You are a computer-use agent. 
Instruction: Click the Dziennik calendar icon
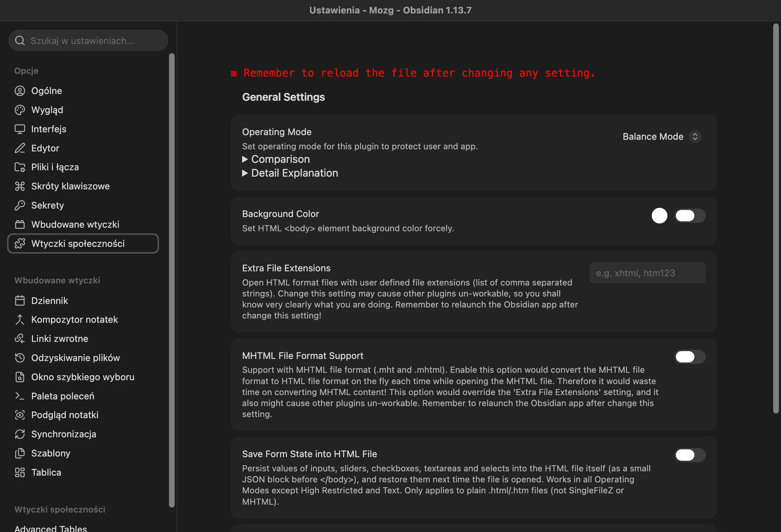pos(20,301)
